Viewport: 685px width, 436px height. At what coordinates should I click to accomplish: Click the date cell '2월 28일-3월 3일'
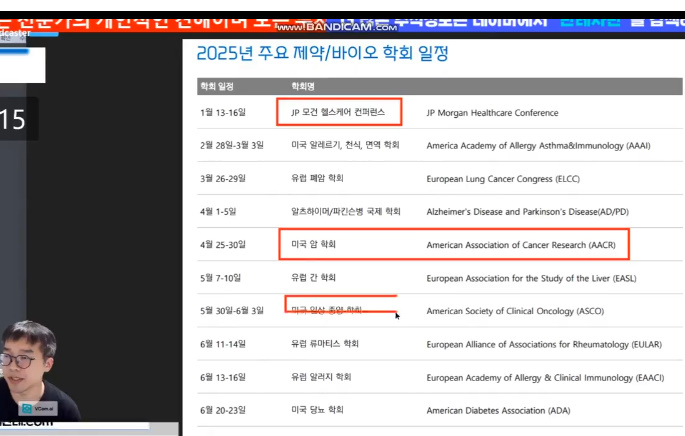click(232, 145)
